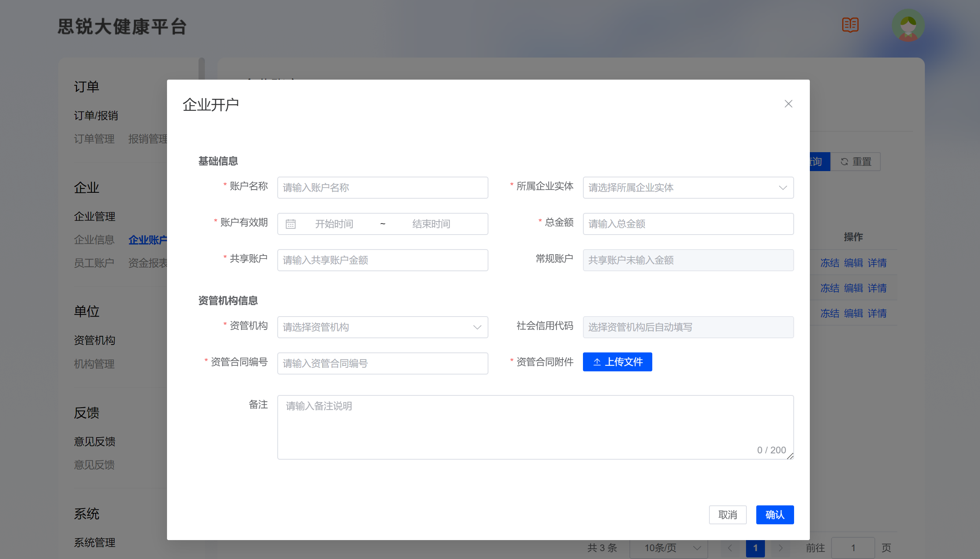Open 订单管理 in the sidebar

(94, 139)
